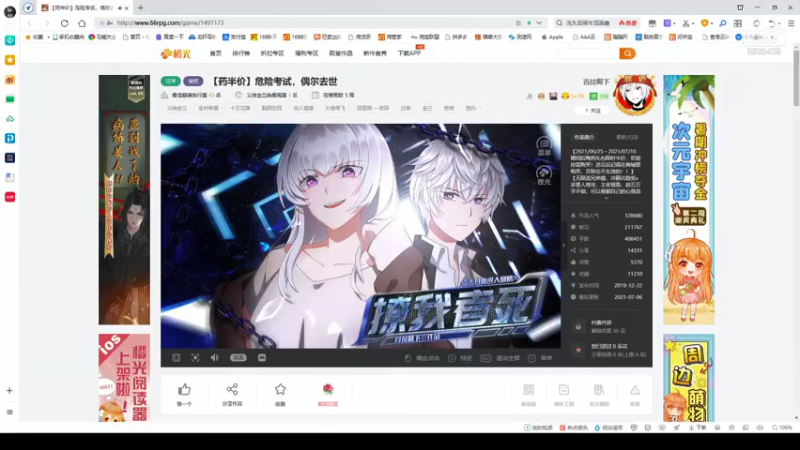Click the warning triangle report icon
The height and width of the screenshot is (450, 800).
point(635,390)
